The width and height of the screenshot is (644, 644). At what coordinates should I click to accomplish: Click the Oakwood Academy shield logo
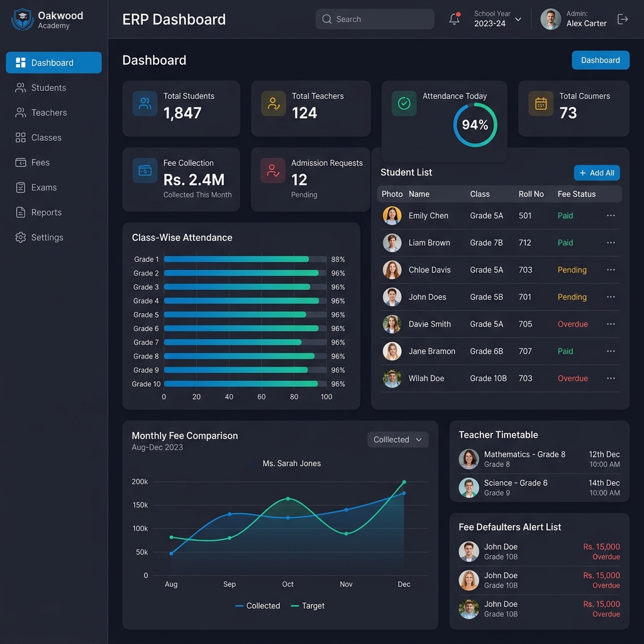pyautogui.click(x=23, y=19)
